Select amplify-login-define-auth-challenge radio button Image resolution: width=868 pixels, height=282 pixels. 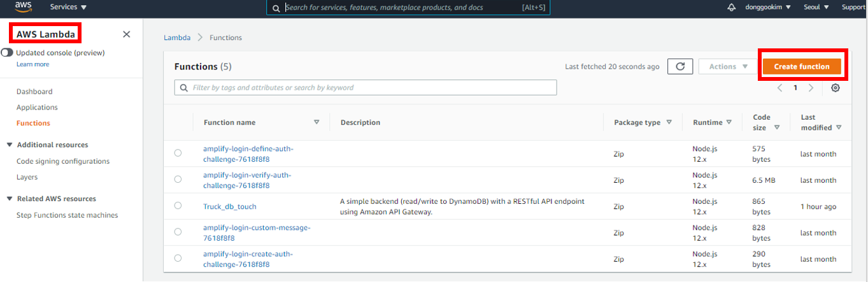pyautogui.click(x=178, y=153)
